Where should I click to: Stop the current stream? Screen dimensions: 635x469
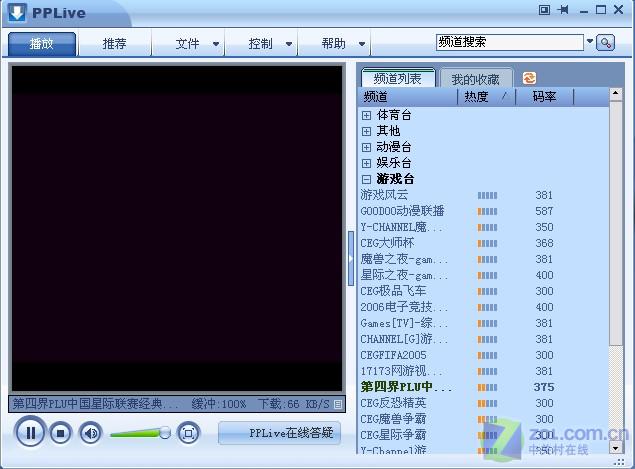pos(60,434)
